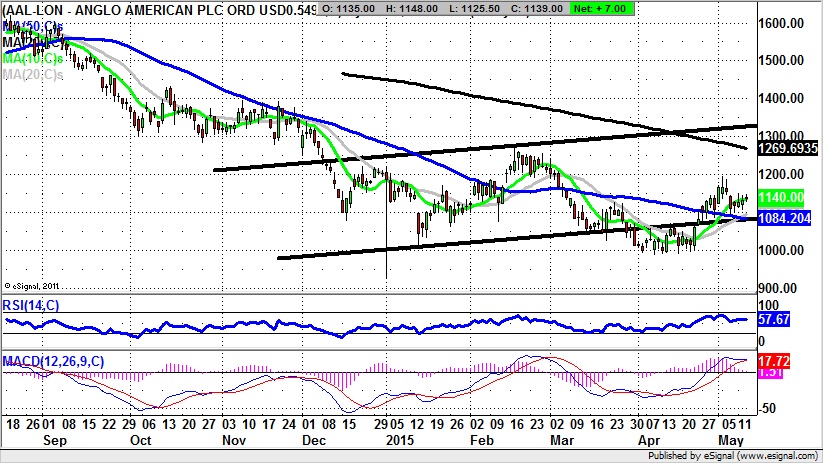The height and width of the screenshot is (463, 823).
Task: Click the AAL-LON Anglo American symbol title
Action: pyautogui.click(x=140, y=10)
